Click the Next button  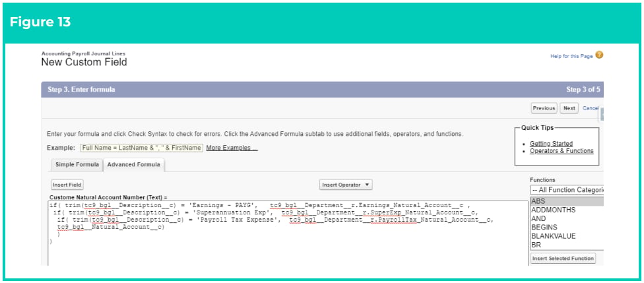[x=569, y=108]
